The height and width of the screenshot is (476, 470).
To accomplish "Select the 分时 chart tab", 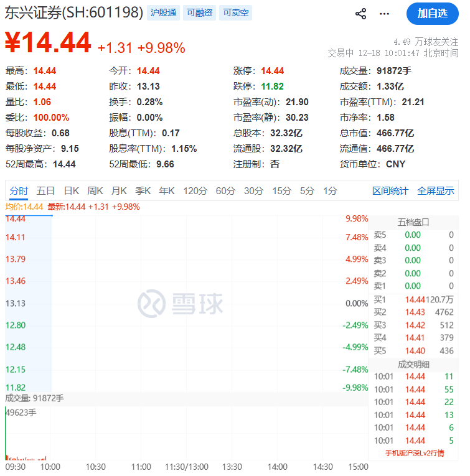I will pyautogui.click(x=19, y=191).
